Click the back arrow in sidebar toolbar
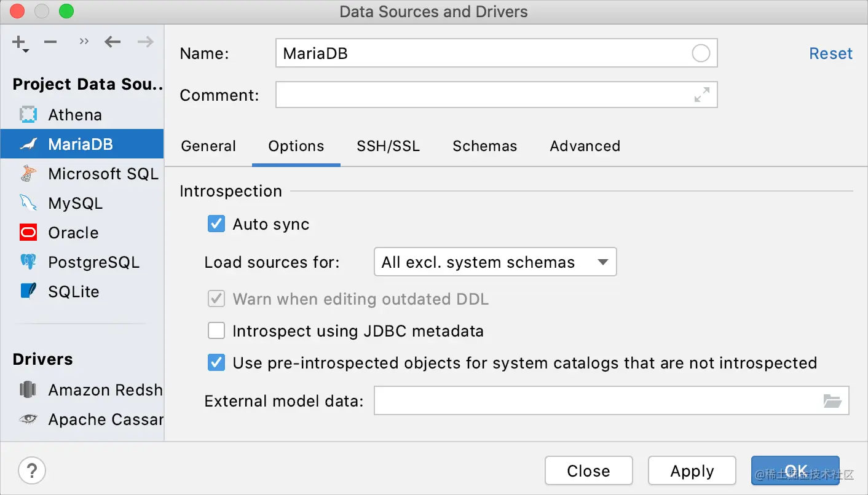This screenshot has height=495, width=868. click(112, 42)
